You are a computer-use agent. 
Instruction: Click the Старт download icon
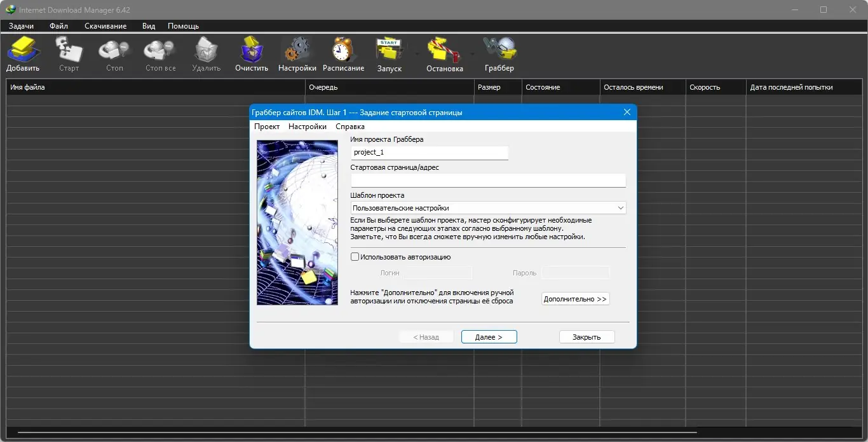pyautogui.click(x=69, y=53)
